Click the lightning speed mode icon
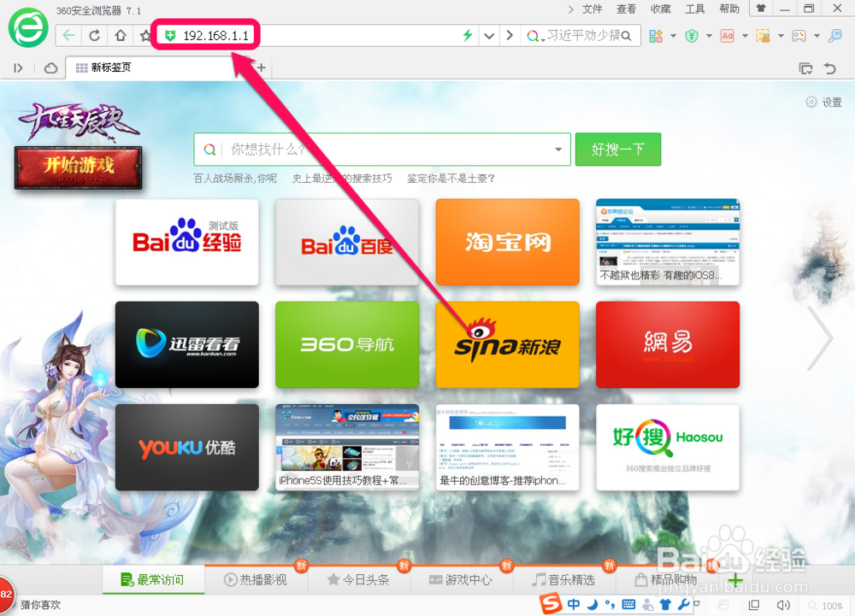 click(x=468, y=35)
